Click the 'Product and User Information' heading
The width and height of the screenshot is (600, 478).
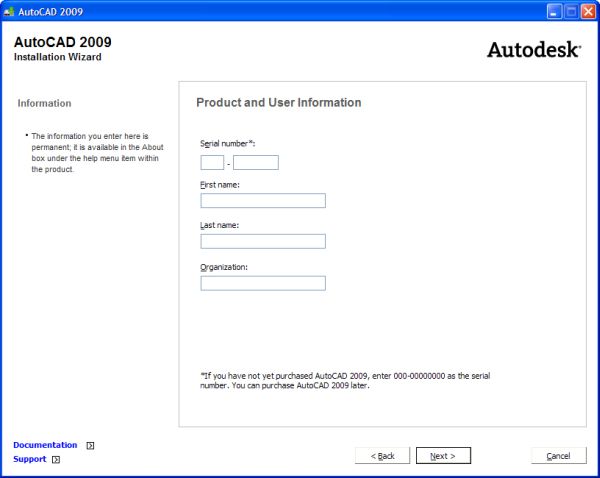click(279, 103)
